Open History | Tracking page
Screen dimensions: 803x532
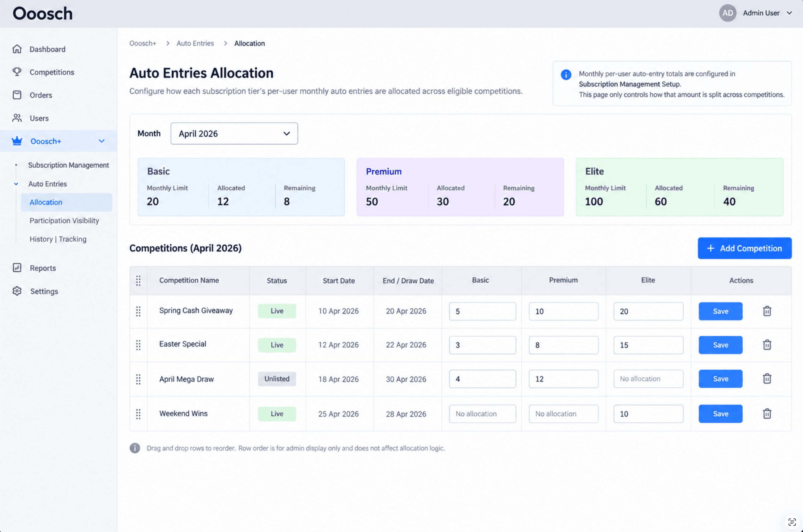(58, 239)
